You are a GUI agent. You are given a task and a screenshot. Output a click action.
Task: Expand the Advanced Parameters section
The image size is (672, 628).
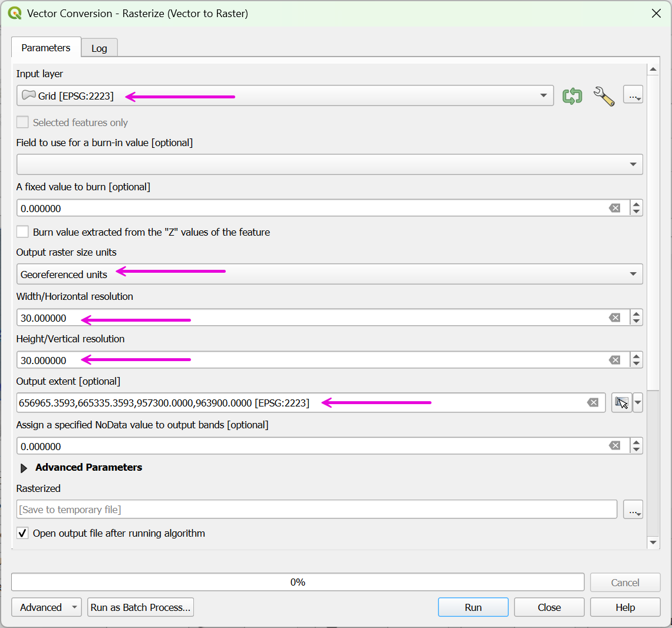tap(24, 468)
